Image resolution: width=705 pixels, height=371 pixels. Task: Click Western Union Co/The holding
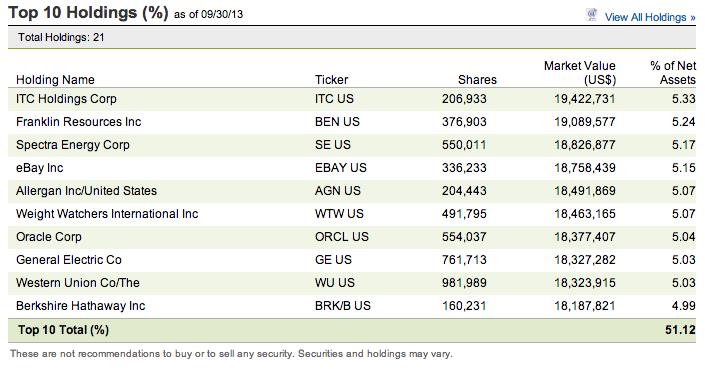(78, 282)
